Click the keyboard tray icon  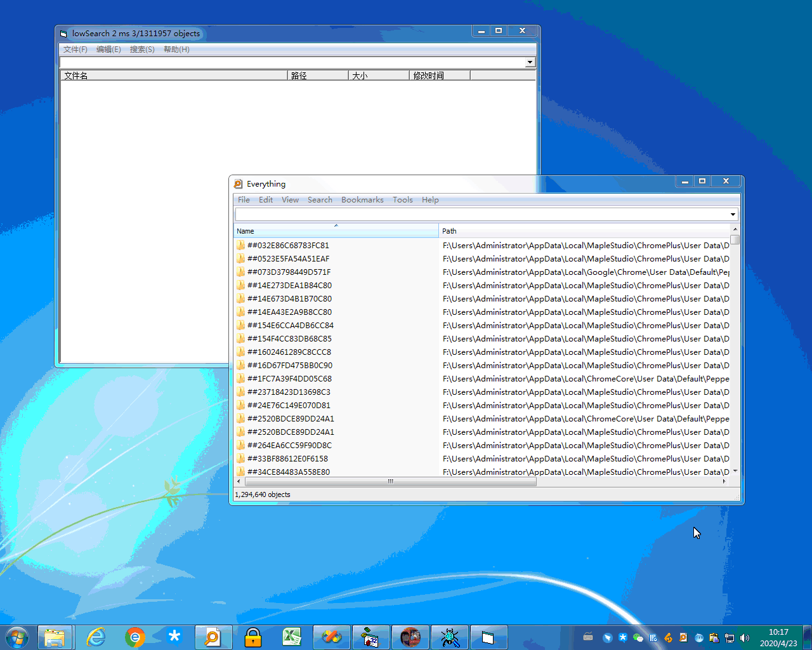588,637
